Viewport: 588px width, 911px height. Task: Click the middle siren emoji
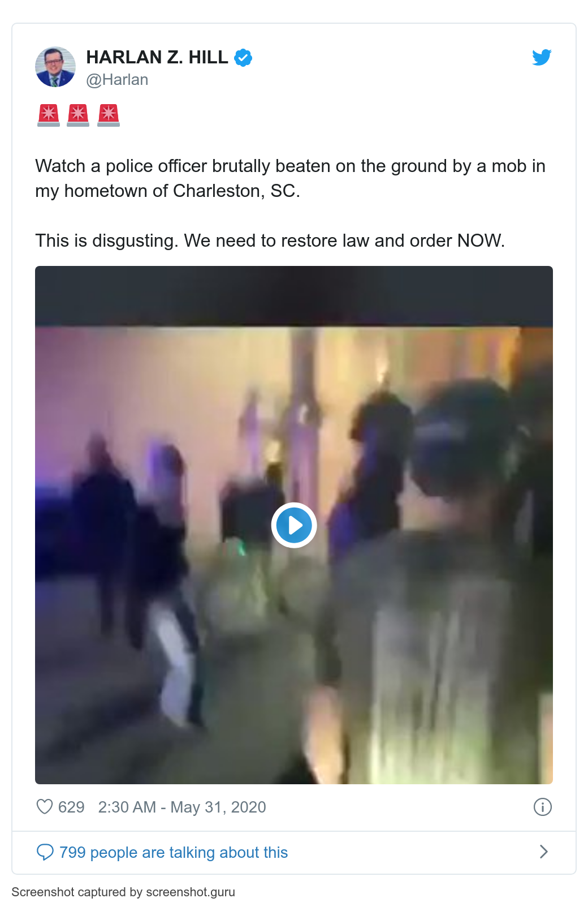78,115
